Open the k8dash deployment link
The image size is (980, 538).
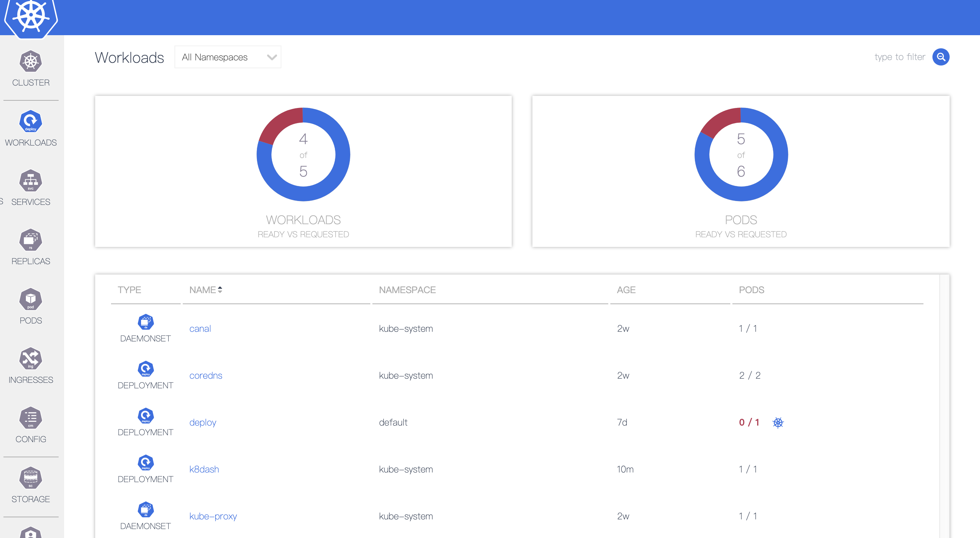pos(204,469)
